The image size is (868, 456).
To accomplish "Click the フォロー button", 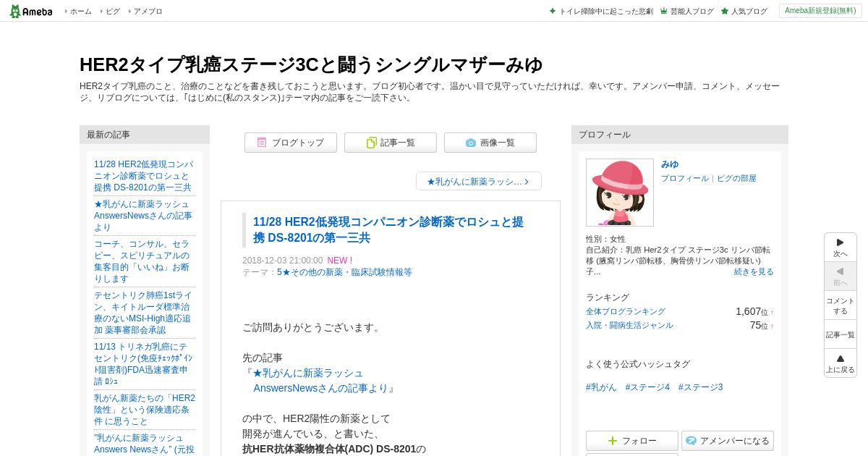I will click(632, 441).
